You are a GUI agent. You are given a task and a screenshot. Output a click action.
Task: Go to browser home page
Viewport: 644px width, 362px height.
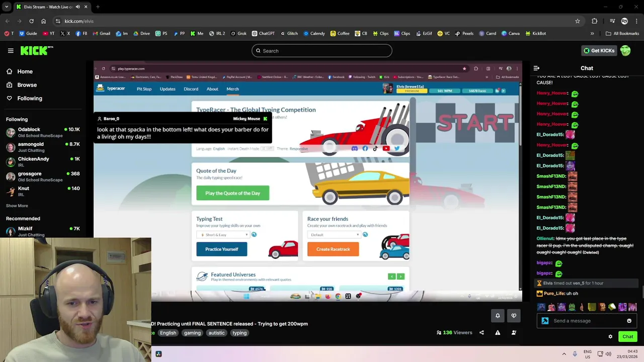tap(43, 21)
